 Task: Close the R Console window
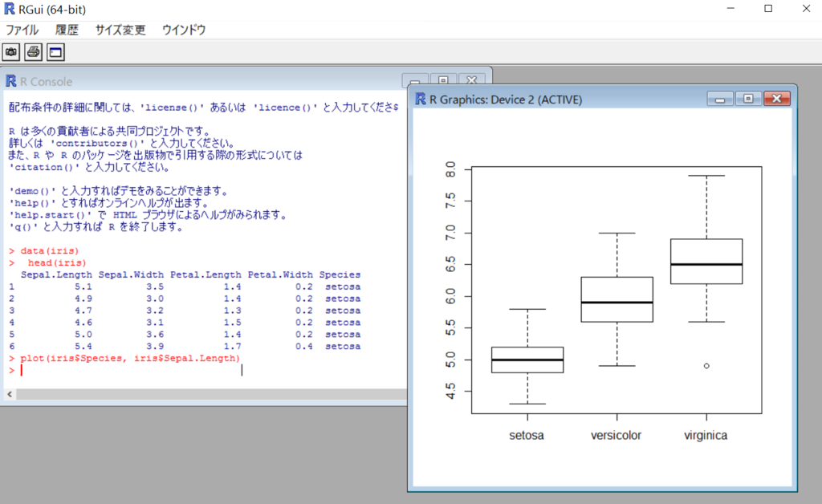pos(472,80)
